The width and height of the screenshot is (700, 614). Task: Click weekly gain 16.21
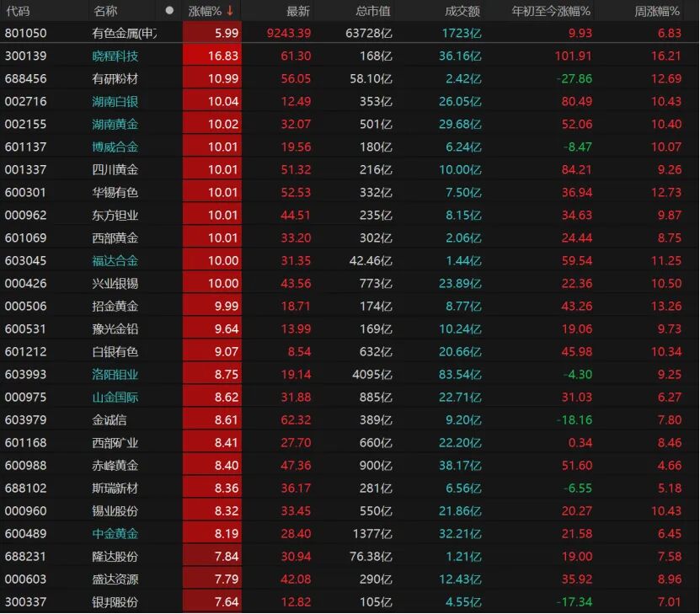click(x=666, y=56)
